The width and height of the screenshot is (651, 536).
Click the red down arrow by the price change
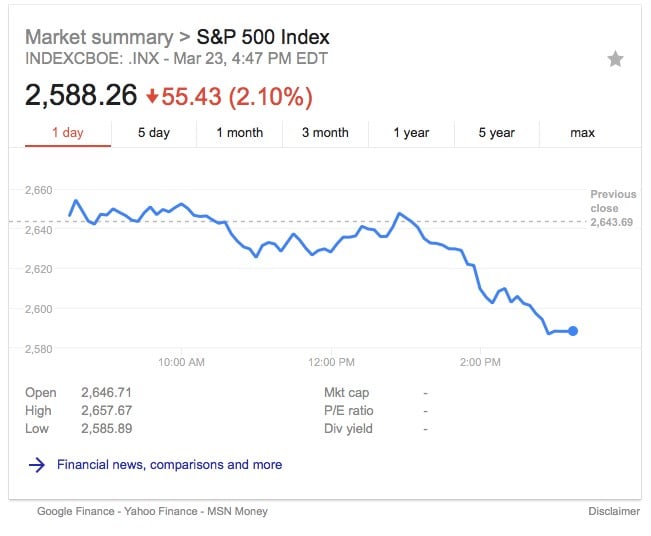point(152,97)
